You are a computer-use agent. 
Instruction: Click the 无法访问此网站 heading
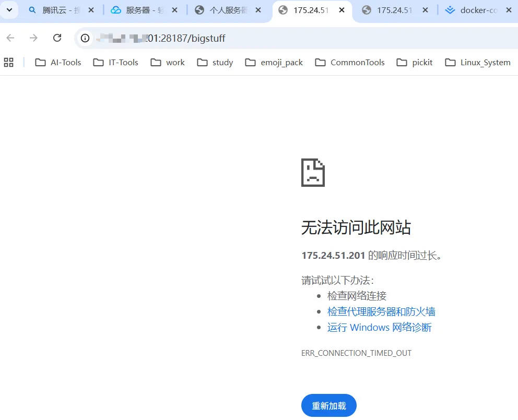[356, 227]
